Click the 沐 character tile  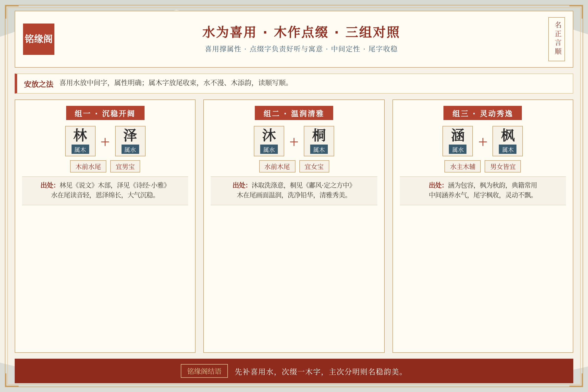pos(269,141)
